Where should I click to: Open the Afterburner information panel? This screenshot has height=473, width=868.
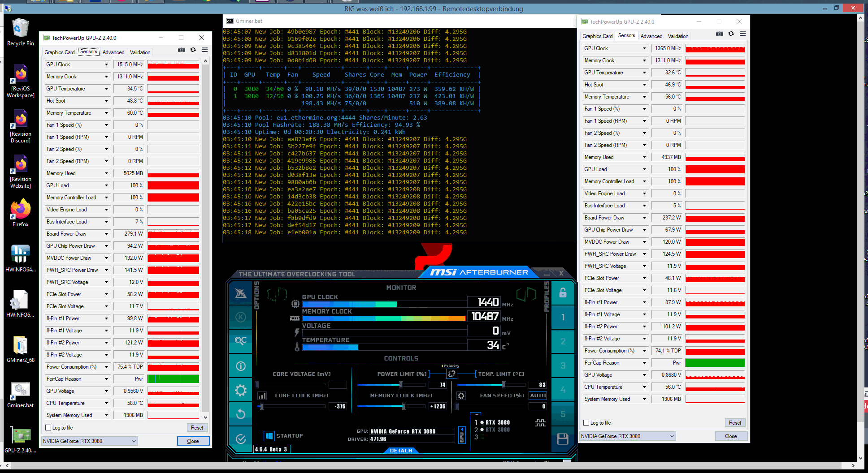coord(241,366)
